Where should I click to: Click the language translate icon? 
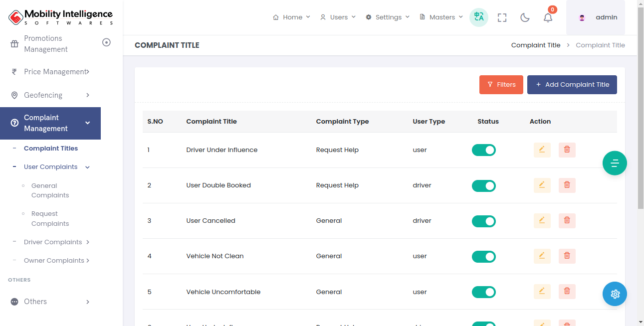tap(479, 17)
